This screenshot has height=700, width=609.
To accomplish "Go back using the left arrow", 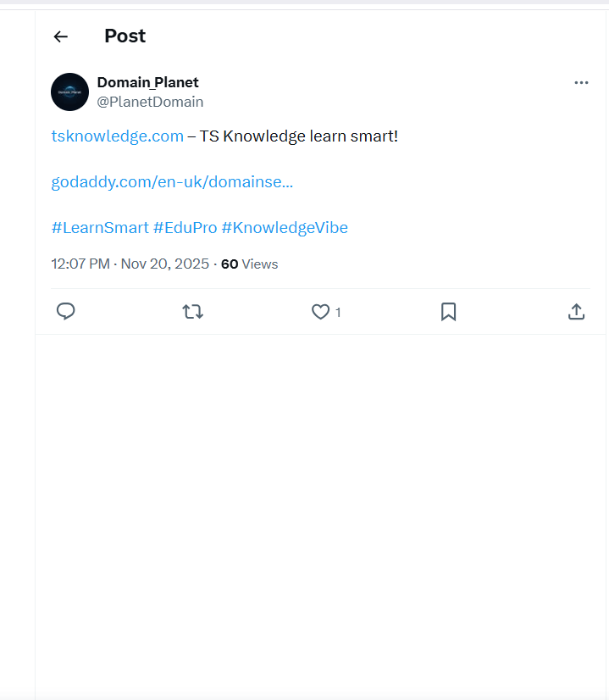I will pos(60,36).
